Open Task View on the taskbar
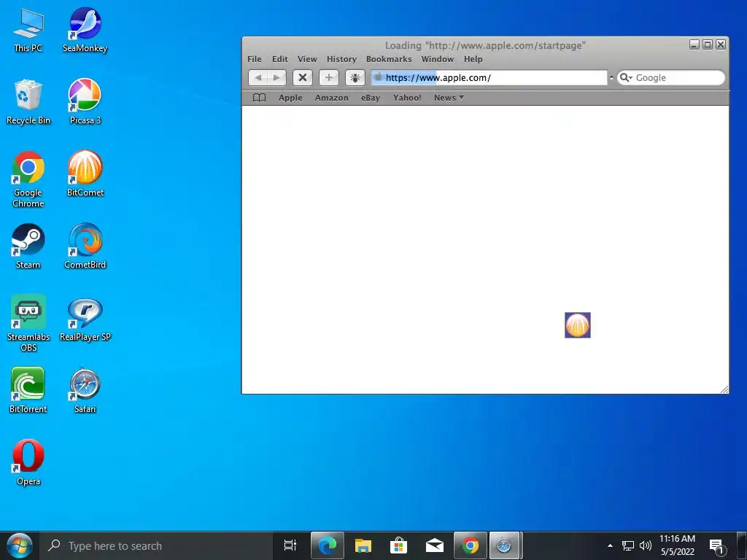This screenshot has height=560, width=747. coord(290,545)
